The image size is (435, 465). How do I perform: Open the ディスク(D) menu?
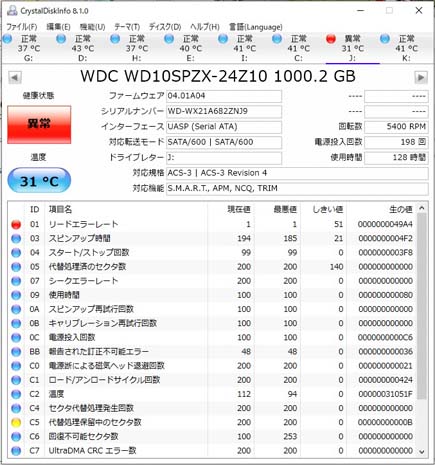[165, 27]
